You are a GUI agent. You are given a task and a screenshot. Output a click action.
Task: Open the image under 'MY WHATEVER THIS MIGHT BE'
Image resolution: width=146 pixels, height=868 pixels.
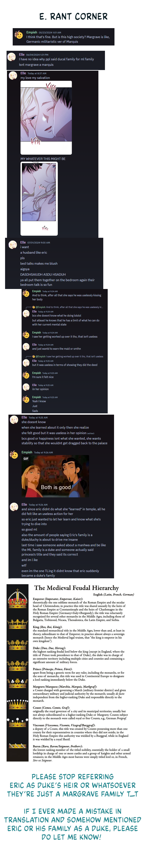coord(39,198)
